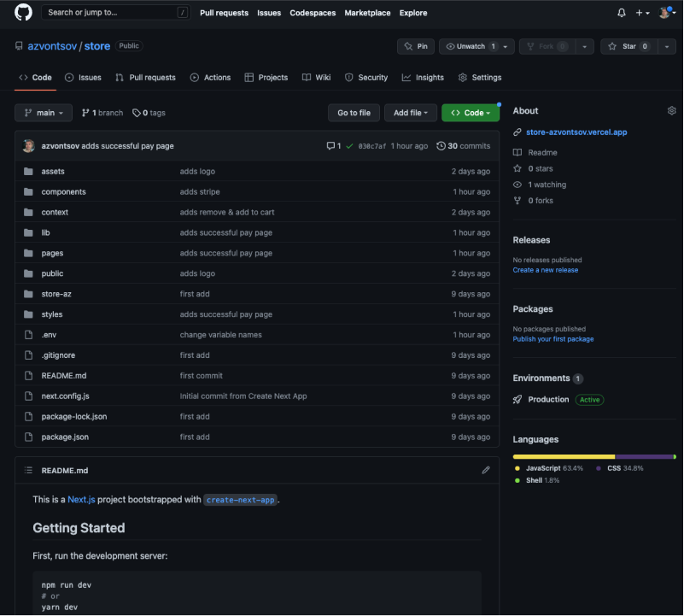Open repository Settings tab
This screenshot has width=684, height=616.
pyautogui.click(x=480, y=77)
